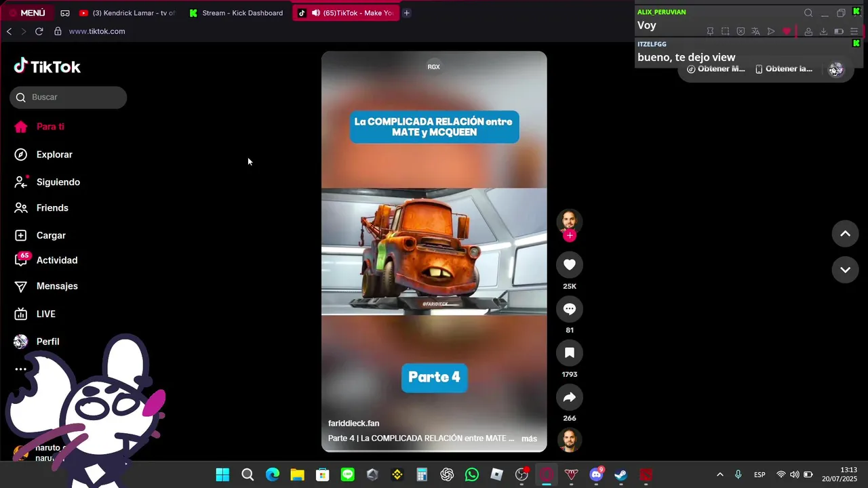Open Opera GX MENÚ button
The height and width of the screenshot is (488, 868).
(27, 13)
